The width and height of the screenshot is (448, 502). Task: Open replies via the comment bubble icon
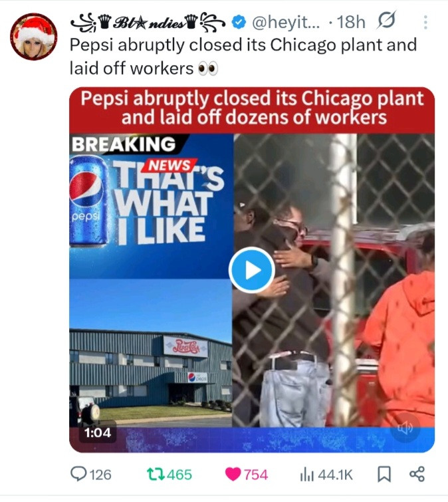click(x=78, y=474)
